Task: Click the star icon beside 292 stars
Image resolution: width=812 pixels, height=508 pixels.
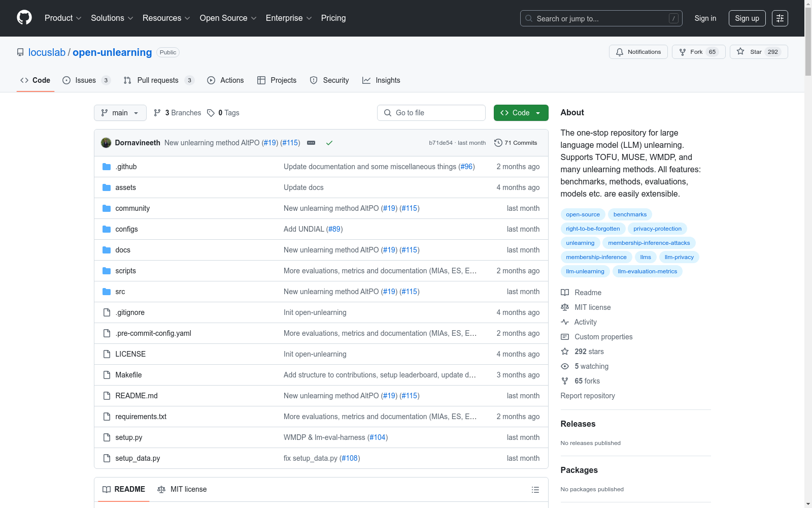Action: point(565,352)
